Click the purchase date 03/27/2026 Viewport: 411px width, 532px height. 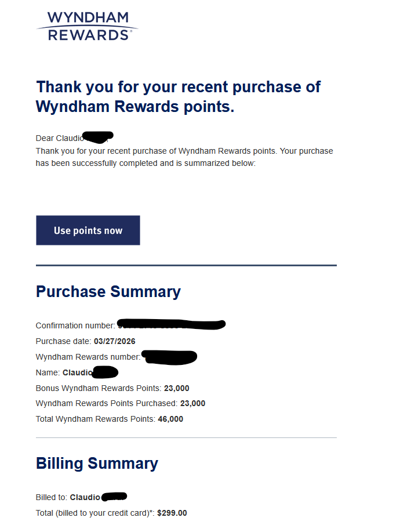pos(115,341)
